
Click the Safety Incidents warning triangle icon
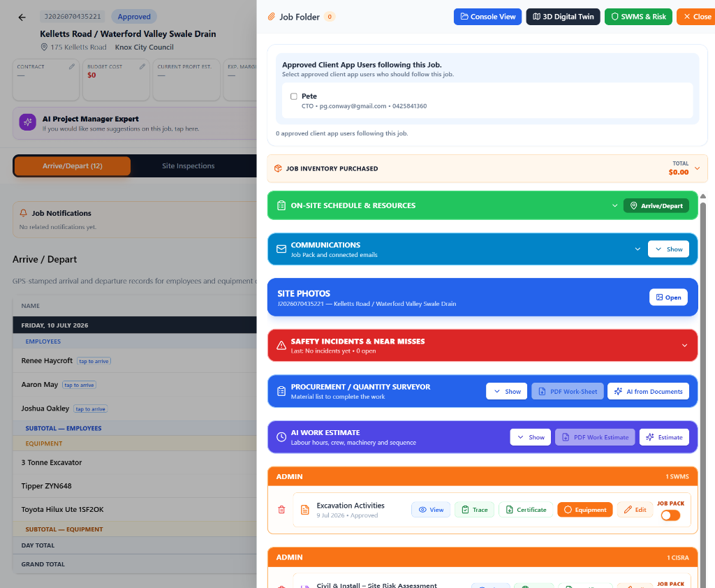click(281, 345)
